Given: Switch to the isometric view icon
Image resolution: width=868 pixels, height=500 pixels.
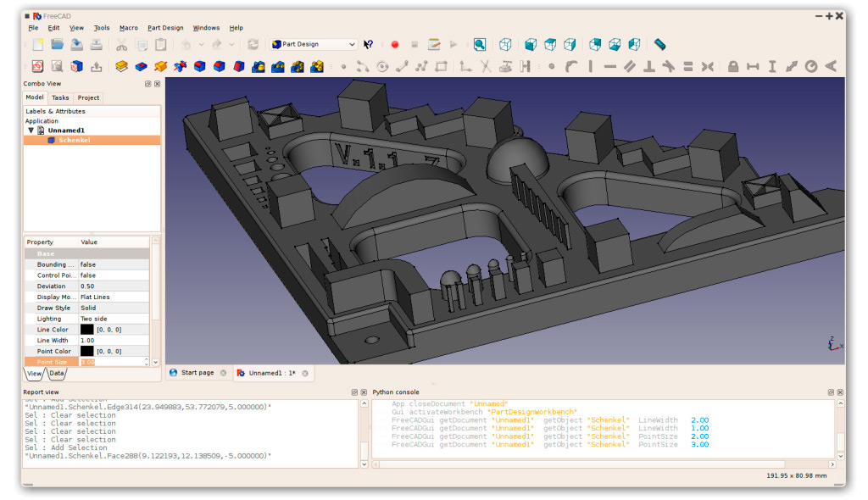Looking at the screenshot, I should pos(504,44).
